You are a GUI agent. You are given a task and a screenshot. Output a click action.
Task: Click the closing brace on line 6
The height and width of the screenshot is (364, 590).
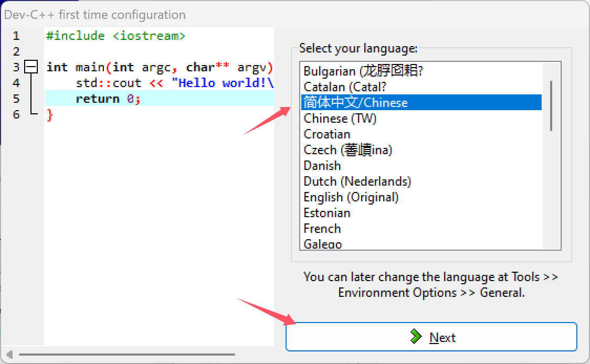(x=50, y=115)
